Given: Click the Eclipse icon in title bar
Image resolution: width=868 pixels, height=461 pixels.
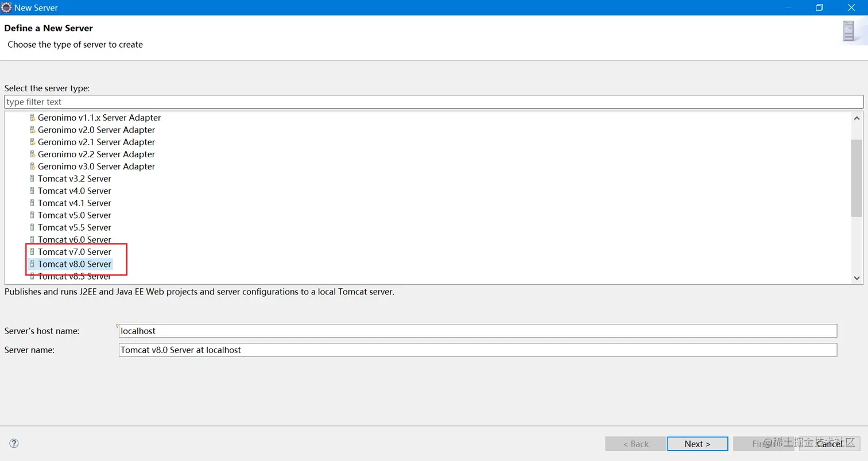Looking at the screenshot, I should 7,7.
